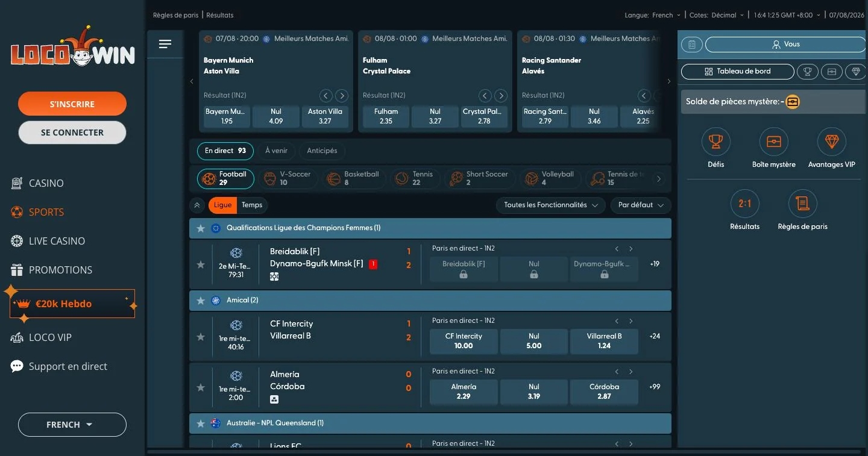Open Règles de paris link in header

click(x=176, y=15)
